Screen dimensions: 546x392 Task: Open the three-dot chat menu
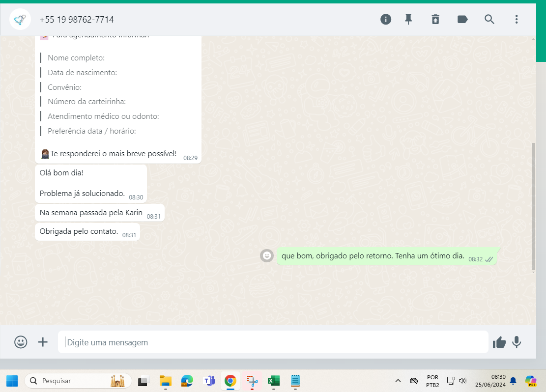[x=516, y=19]
